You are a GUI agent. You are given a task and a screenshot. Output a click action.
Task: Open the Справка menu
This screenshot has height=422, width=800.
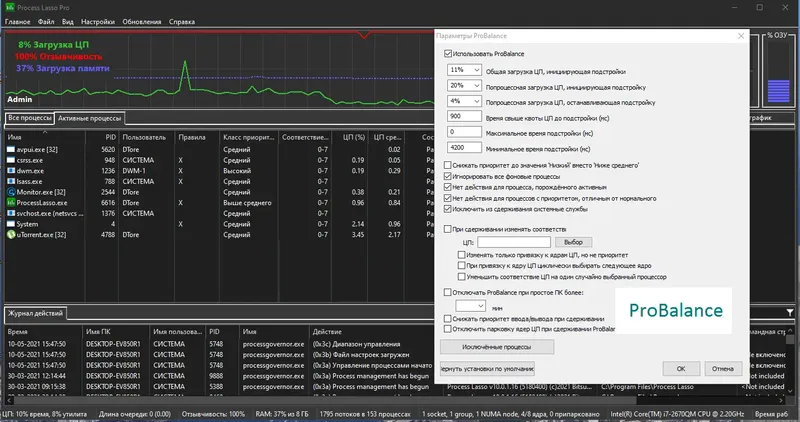point(182,22)
